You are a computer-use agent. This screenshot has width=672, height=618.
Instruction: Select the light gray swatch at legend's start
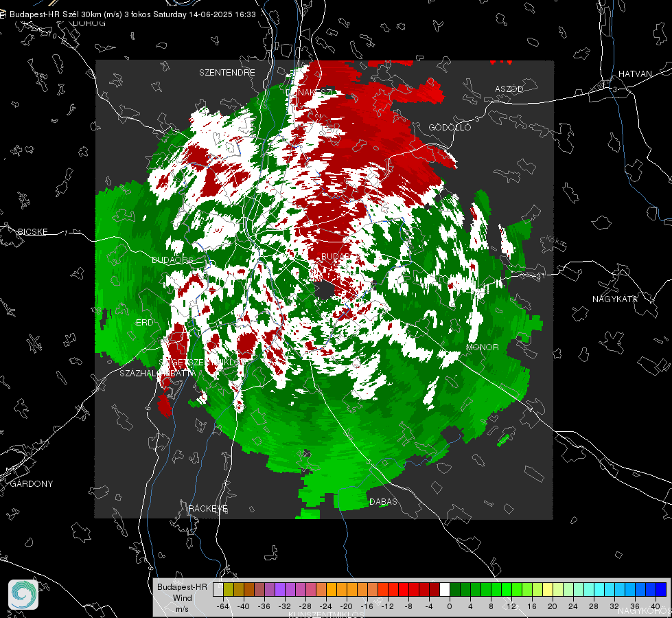click(x=218, y=590)
